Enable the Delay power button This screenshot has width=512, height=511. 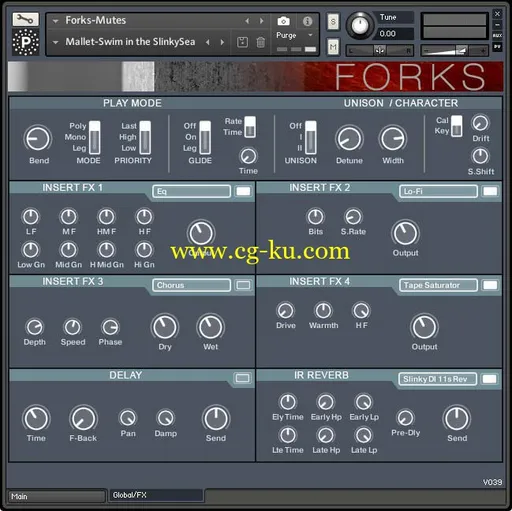(242, 378)
